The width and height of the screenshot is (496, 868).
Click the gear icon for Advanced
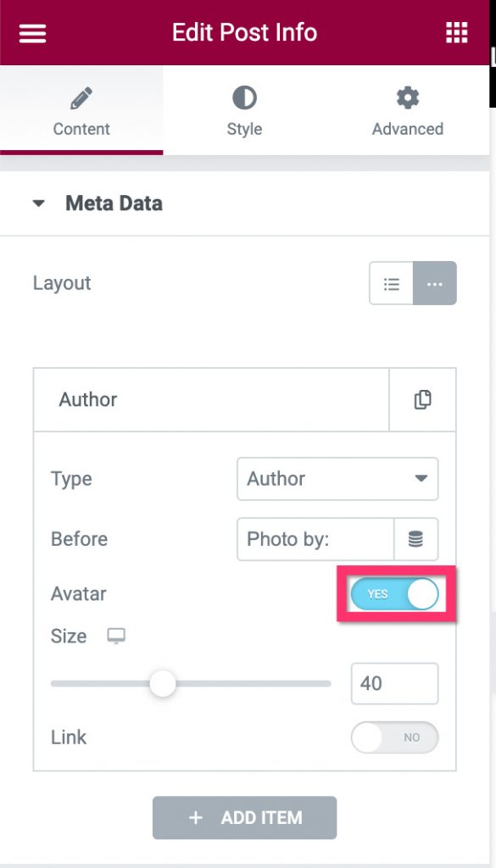408,98
